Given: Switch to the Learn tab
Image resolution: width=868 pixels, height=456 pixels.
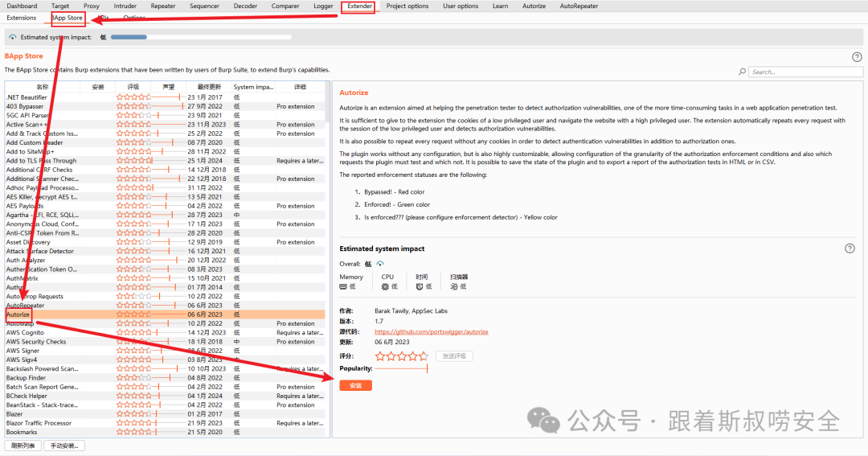Looking at the screenshot, I should tap(501, 6).
